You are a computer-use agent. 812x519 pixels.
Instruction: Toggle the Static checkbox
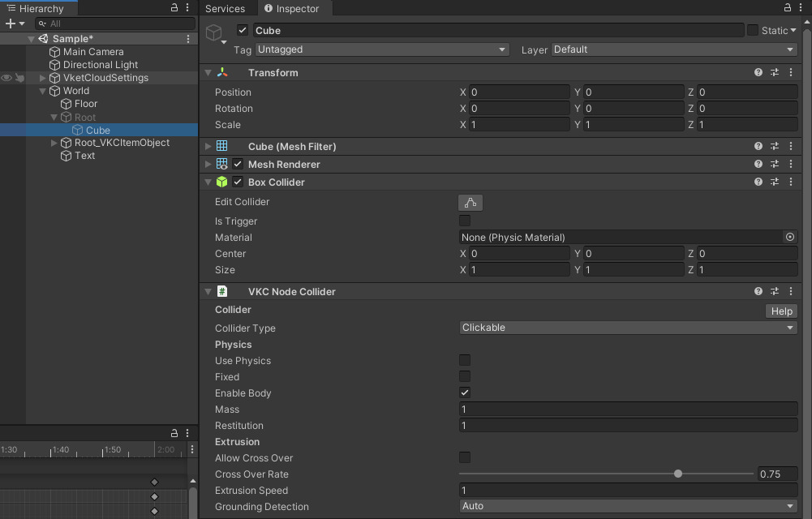pyautogui.click(x=753, y=30)
